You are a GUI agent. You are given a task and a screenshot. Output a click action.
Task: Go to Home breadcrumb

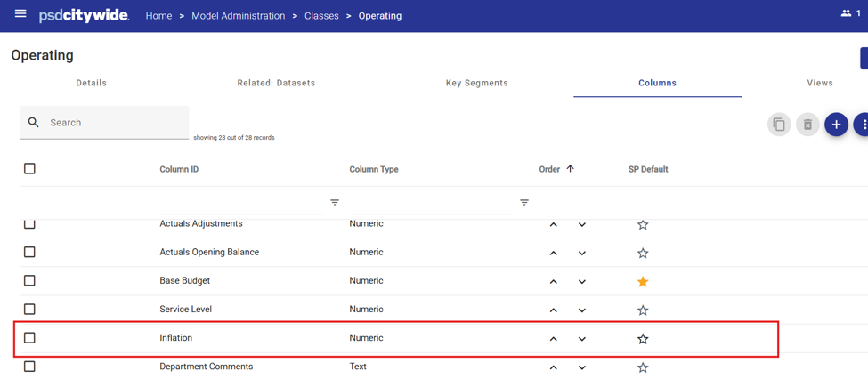pyautogui.click(x=158, y=16)
